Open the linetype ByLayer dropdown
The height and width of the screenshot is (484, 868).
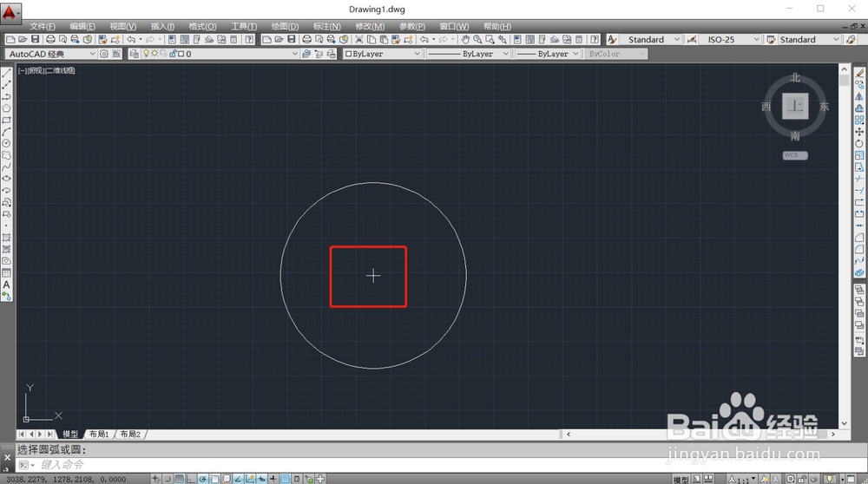click(505, 54)
